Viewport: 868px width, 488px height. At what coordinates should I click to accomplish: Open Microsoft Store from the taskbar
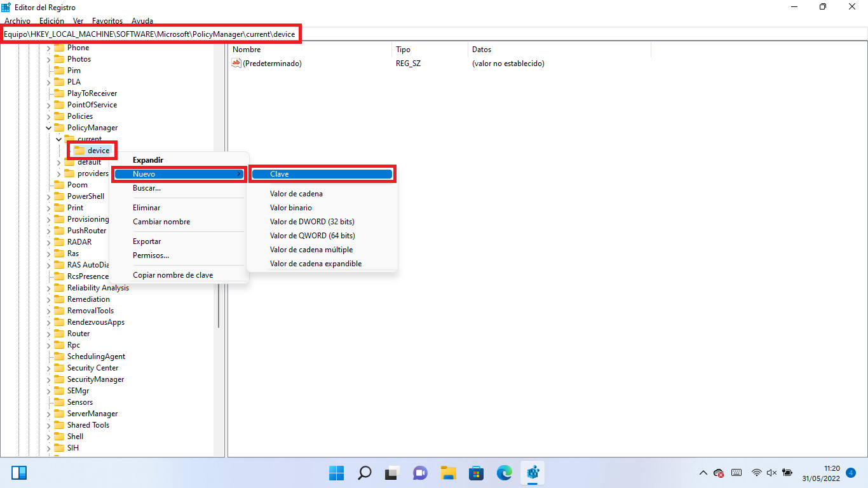477,473
